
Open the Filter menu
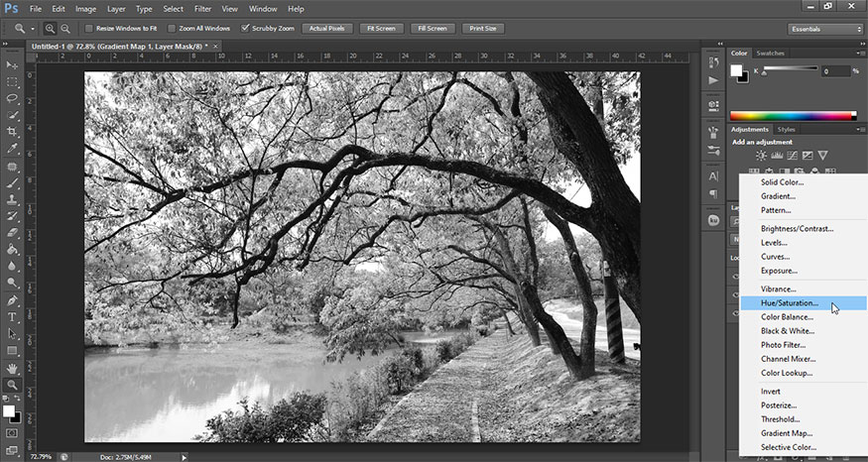202,9
